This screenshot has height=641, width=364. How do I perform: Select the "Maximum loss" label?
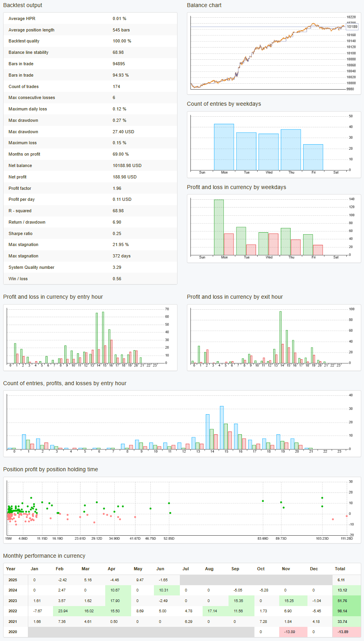[22, 143]
